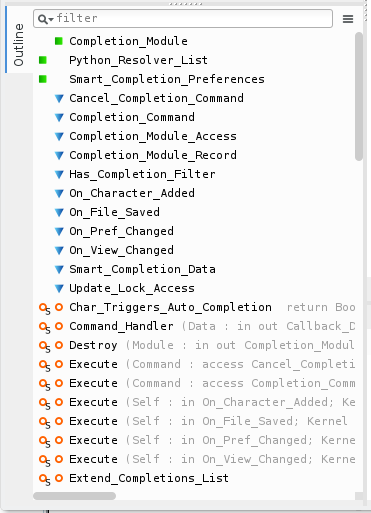
Task: Open the Outline hamburger menu
Action: click(348, 19)
